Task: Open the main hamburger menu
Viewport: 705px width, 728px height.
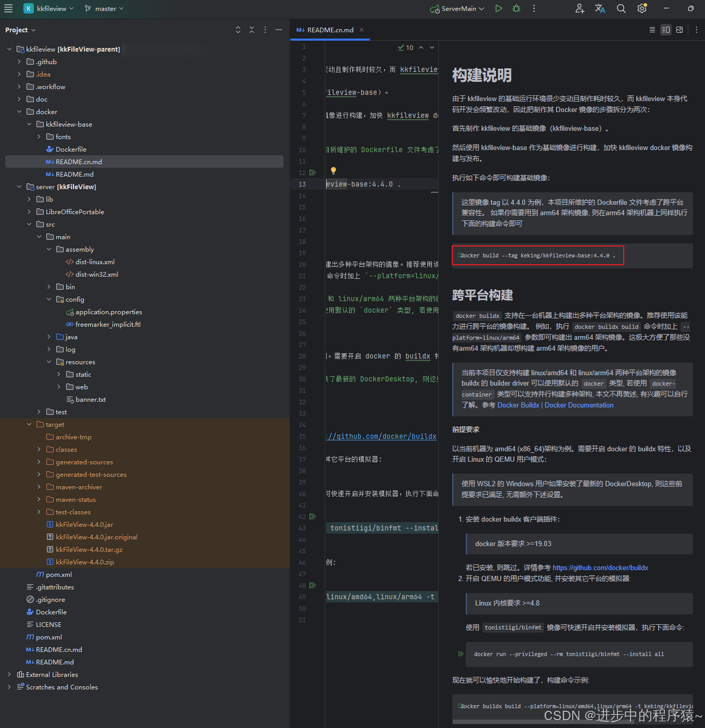Action: click(x=8, y=8)
